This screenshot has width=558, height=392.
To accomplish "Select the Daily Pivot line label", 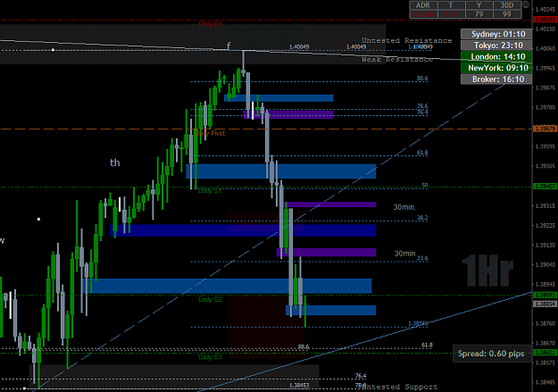I will point(211,133).
